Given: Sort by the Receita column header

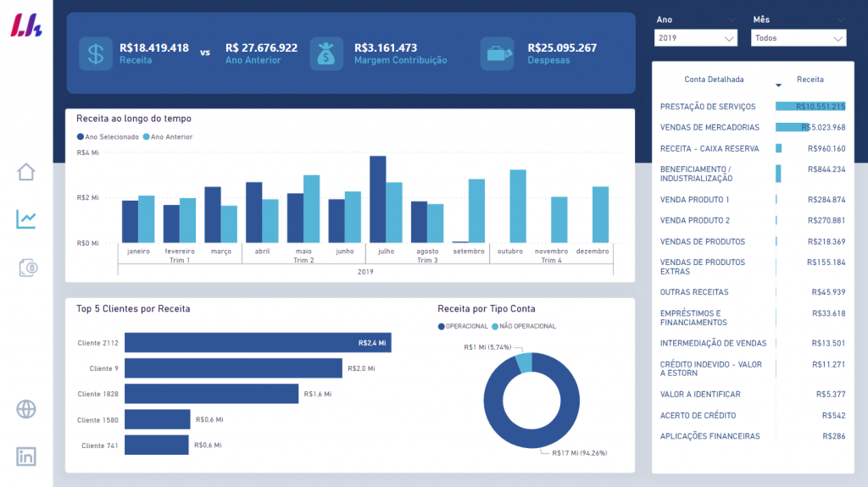Looking at the screenshot, I should [x=810, y=80].
